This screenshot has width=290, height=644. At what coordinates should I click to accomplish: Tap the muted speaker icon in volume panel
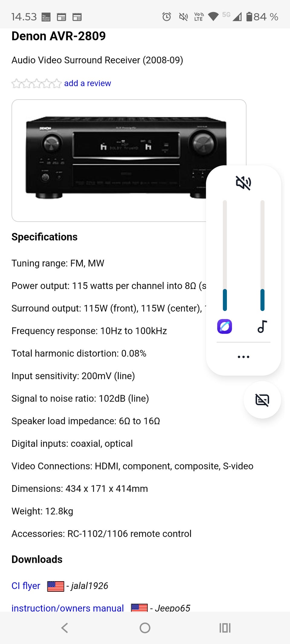243,183
